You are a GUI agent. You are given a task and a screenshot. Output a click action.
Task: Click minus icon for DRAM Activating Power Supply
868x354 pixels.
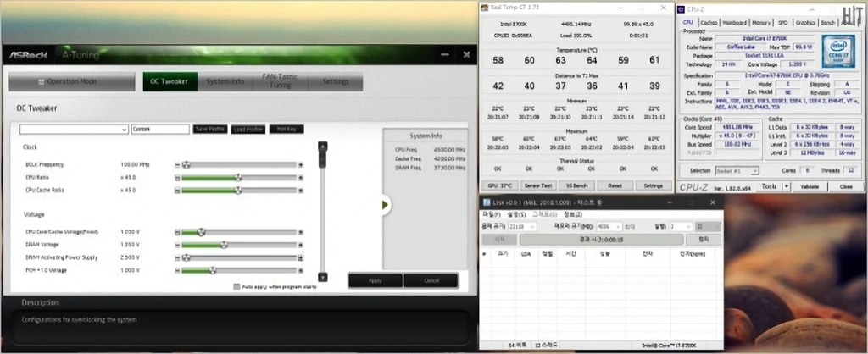tap(177, 257)
